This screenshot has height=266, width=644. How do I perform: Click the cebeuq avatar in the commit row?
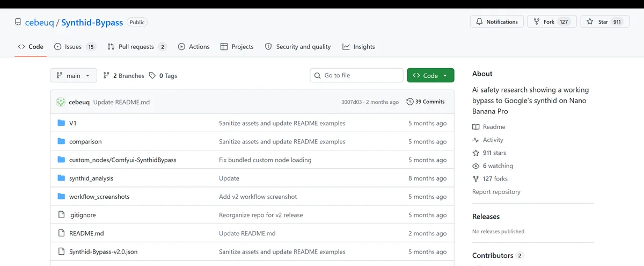click(x=61, y=102)
